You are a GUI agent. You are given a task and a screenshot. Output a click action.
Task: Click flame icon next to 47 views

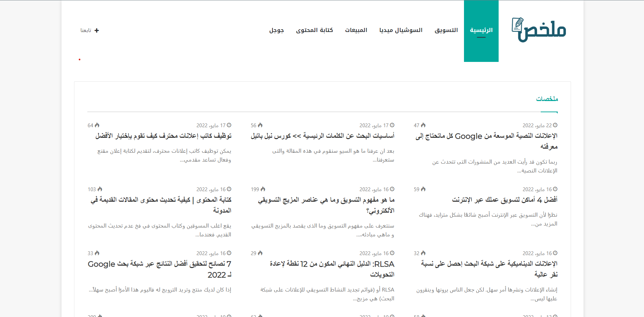[x=423, y=125]
